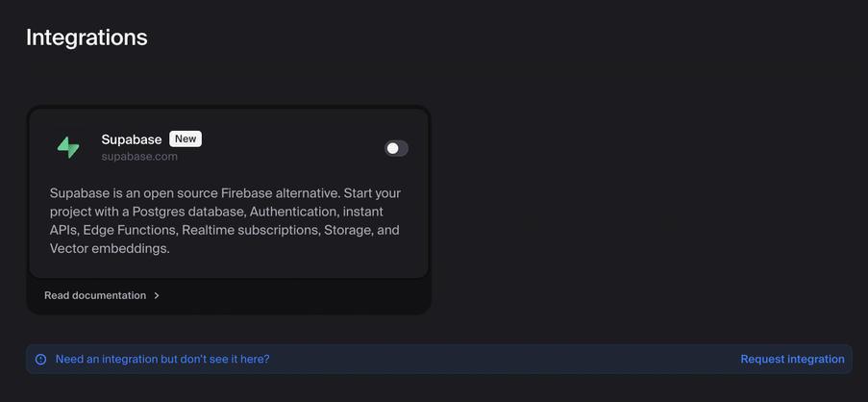Click the Request integration link

point(793,360)
